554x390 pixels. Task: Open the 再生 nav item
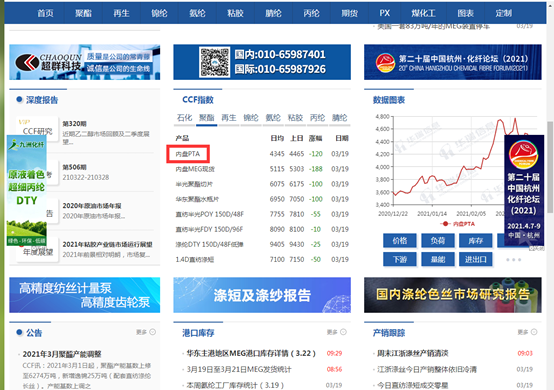pos(121,13)
